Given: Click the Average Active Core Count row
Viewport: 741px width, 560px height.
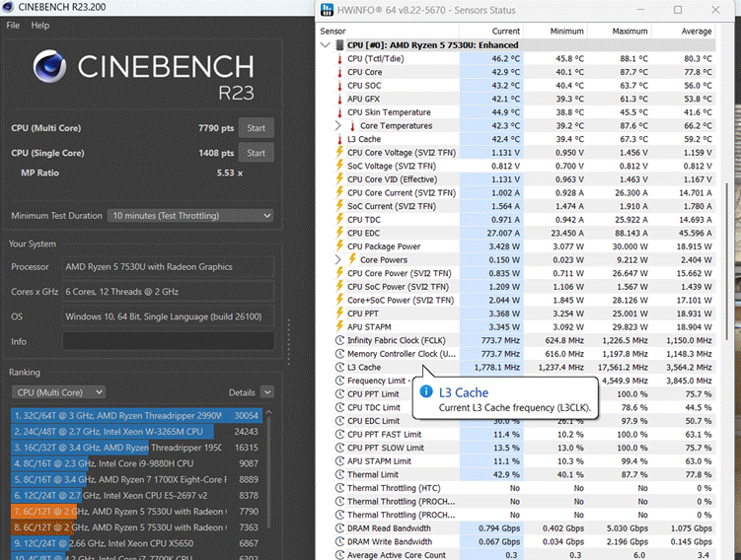Looking at the screenshot, I should pyautogui.click(x=525, y=555).
